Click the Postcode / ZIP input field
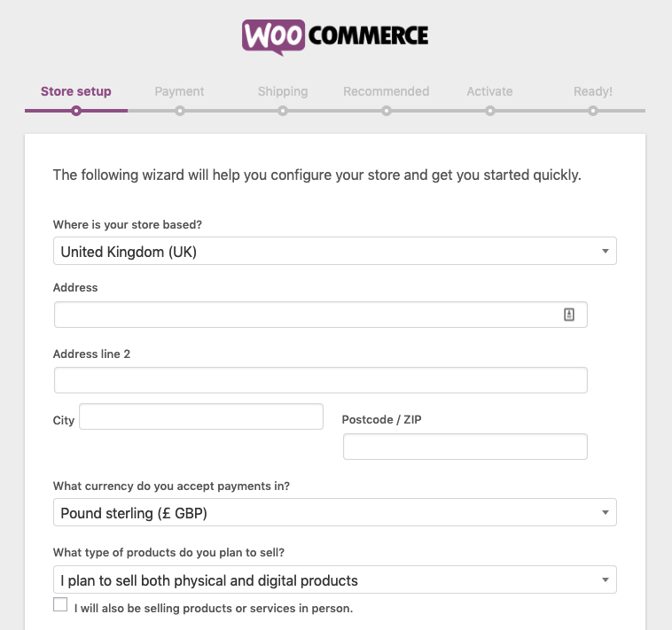The height and width of the screenshot is (630, 672). click(465, 447)
